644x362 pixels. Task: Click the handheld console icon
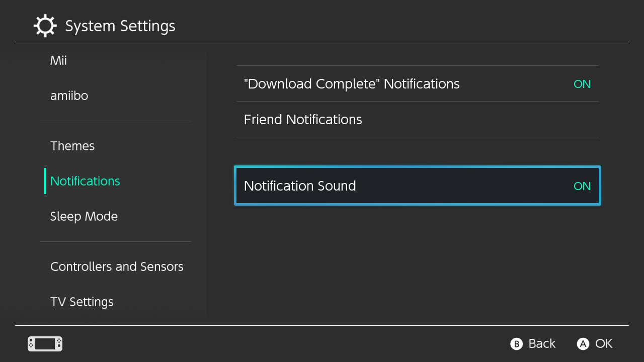point(45,344)
